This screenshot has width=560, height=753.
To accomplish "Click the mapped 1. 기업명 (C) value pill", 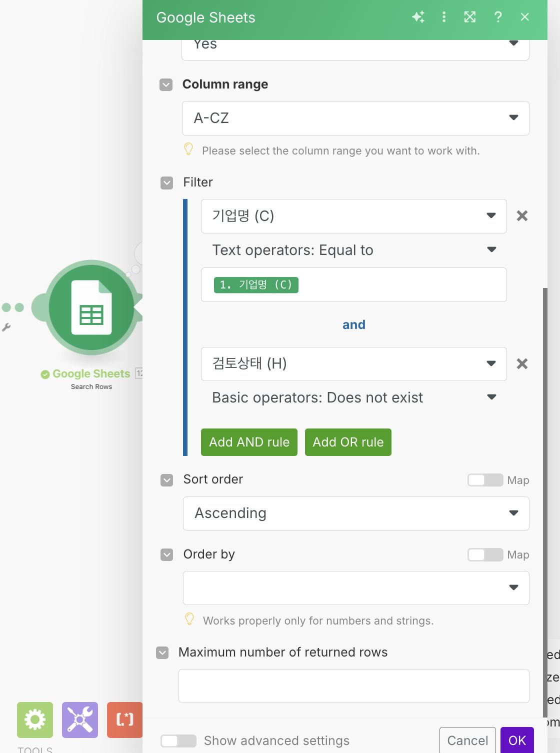I will (x=256, y=285).
